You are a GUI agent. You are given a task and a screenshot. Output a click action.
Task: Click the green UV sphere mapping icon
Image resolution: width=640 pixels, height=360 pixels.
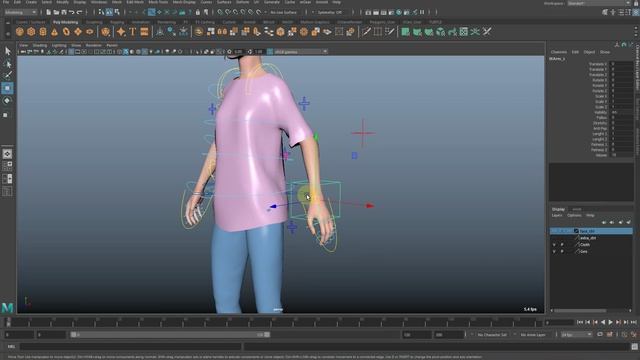click(440, 31)
